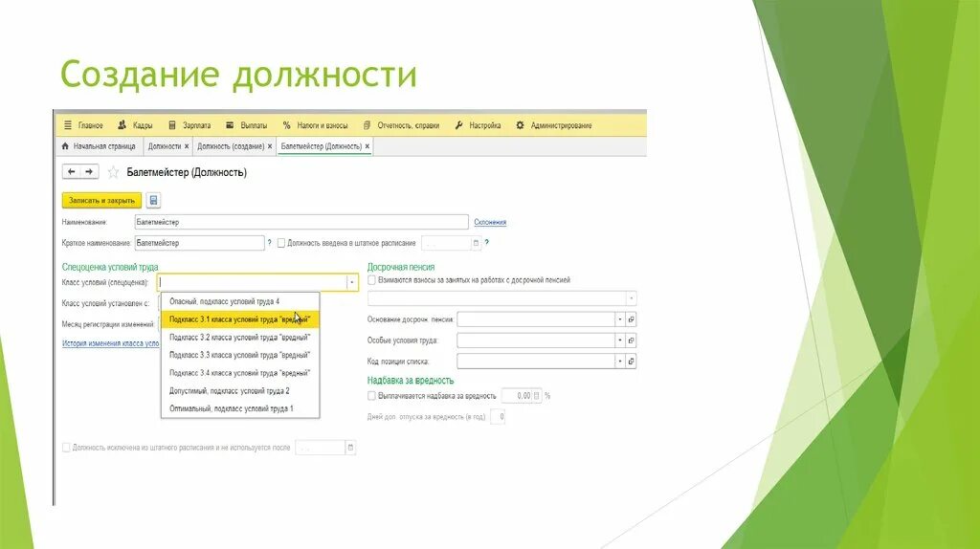Open the Главное menu section

(91, 125)
